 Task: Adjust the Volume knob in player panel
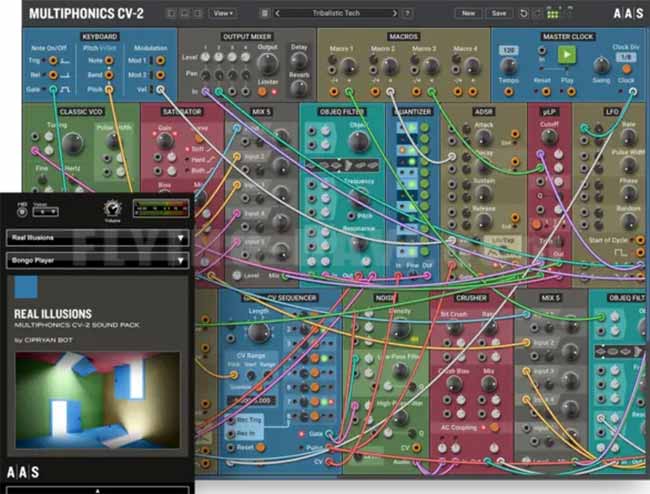coord(112,208)
